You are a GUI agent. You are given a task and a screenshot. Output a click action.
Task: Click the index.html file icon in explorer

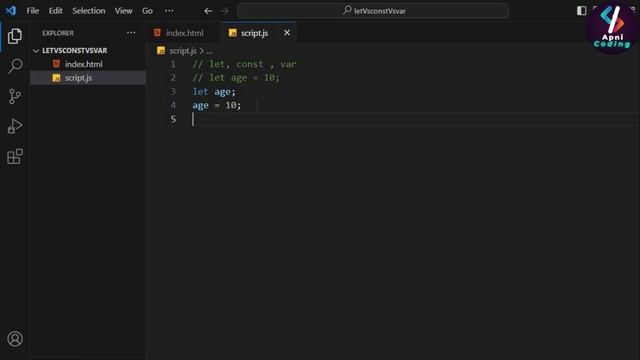pyautogui.click(x=56, y=64)
